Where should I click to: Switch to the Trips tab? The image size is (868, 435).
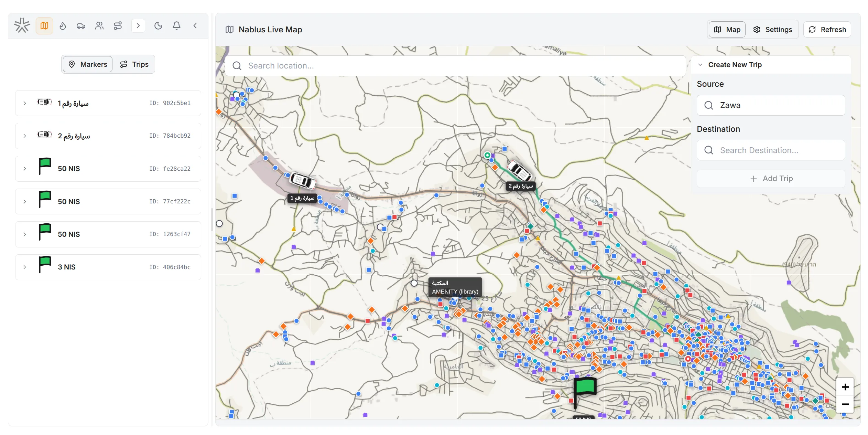[134, 64]
